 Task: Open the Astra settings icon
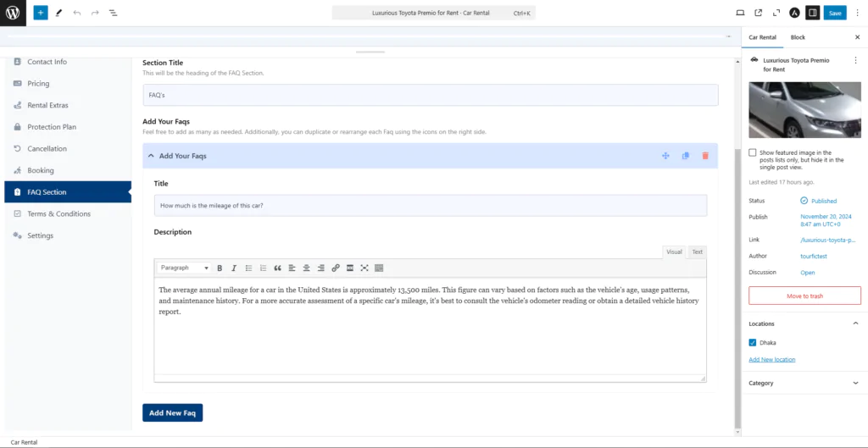(793, 13)
